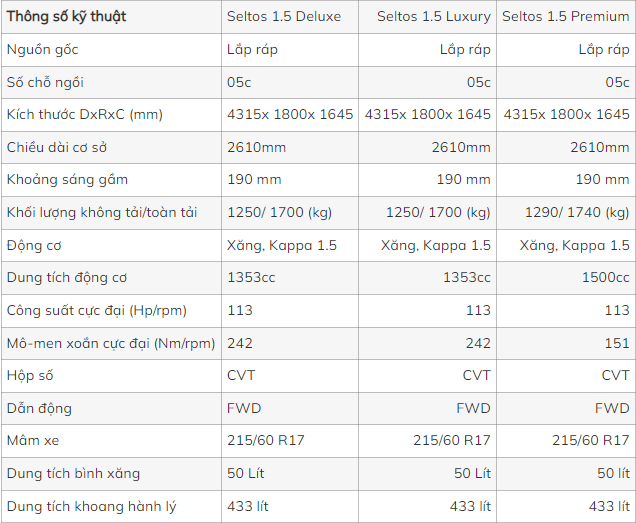Screen dimensions: 636x523
Task: Click the "Số chỗ ngồi" row label
Action: (46, 82)
